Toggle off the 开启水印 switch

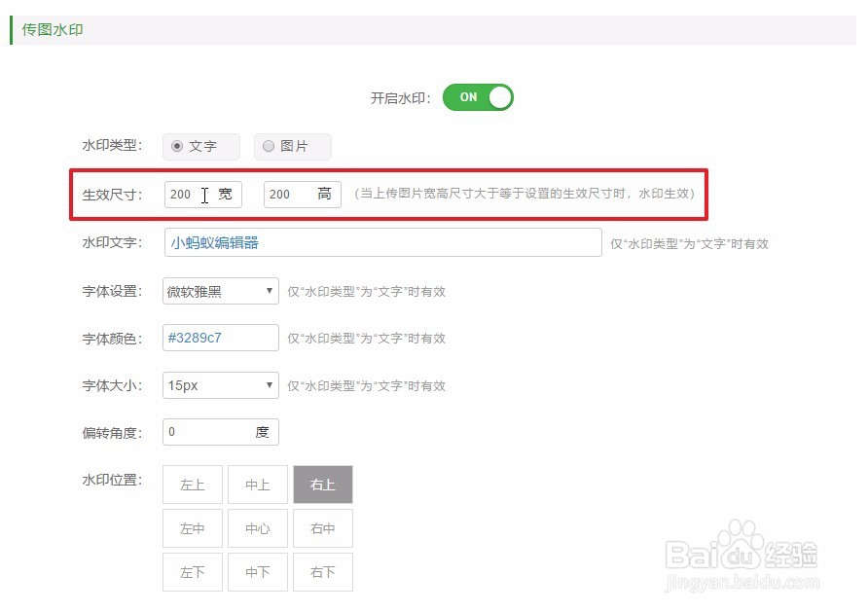(477, 97)
